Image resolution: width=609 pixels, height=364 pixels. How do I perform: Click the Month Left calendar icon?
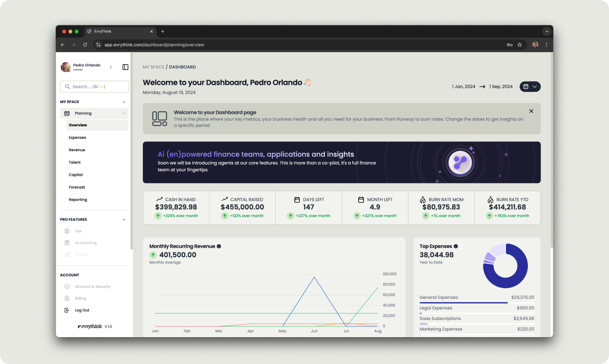pos(361,199)
